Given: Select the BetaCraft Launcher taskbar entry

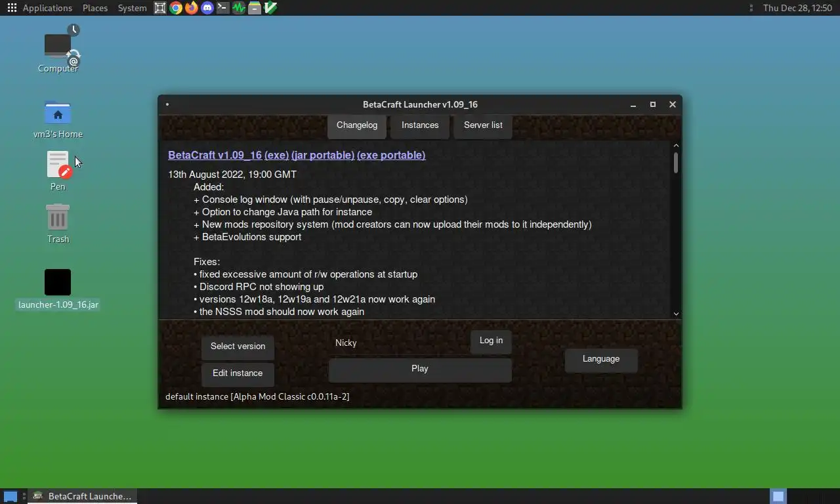Looking at the screenshot, I should [83, 496].
